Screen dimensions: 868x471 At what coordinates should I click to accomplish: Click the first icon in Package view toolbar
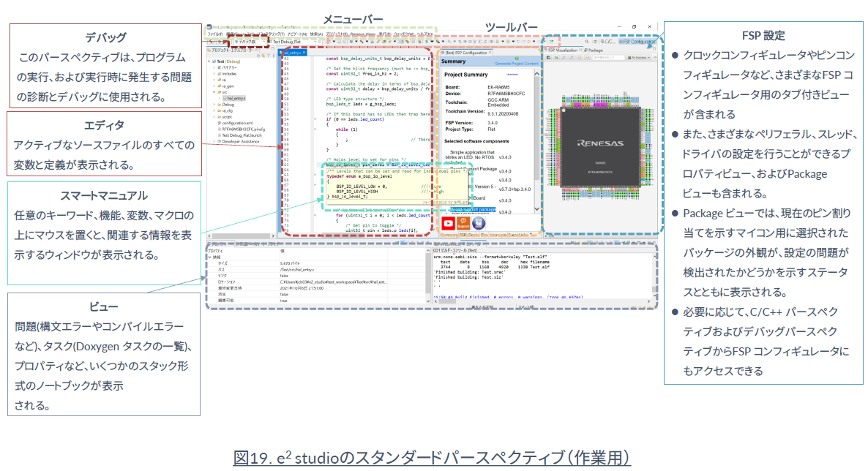pos(549,57)
